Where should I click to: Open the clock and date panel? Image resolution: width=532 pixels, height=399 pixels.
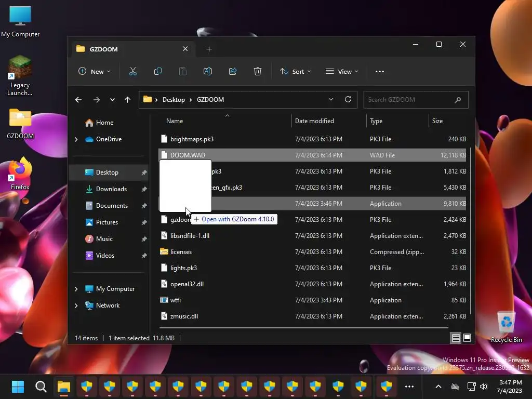point(510,387)
